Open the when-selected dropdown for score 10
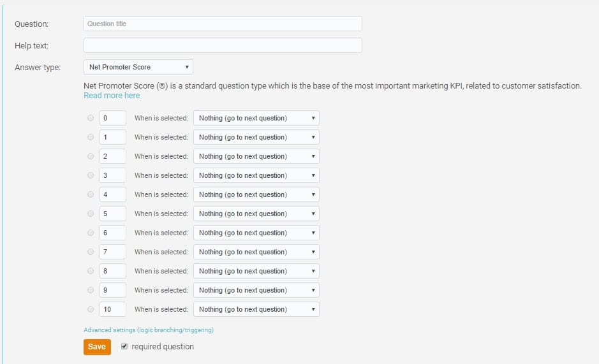This screenshot has width=599, height=364. pos(256,309)
